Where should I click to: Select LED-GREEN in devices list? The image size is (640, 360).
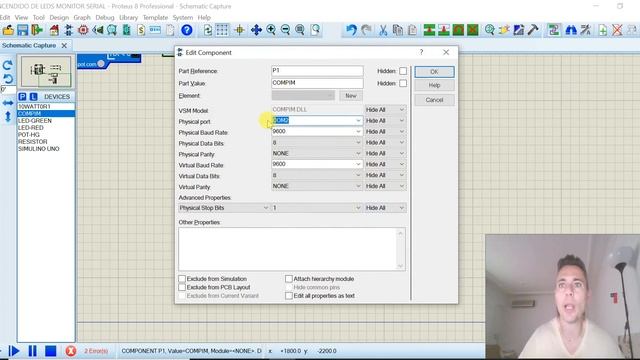[35, 121]
